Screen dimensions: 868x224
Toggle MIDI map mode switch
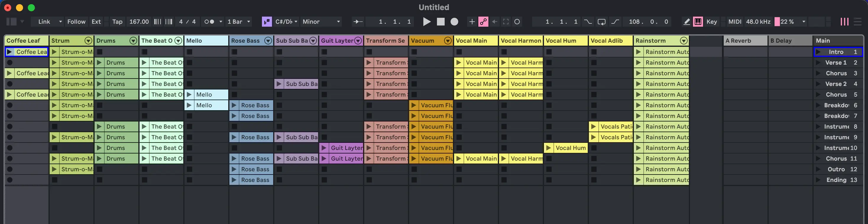(x=735, y=22)
